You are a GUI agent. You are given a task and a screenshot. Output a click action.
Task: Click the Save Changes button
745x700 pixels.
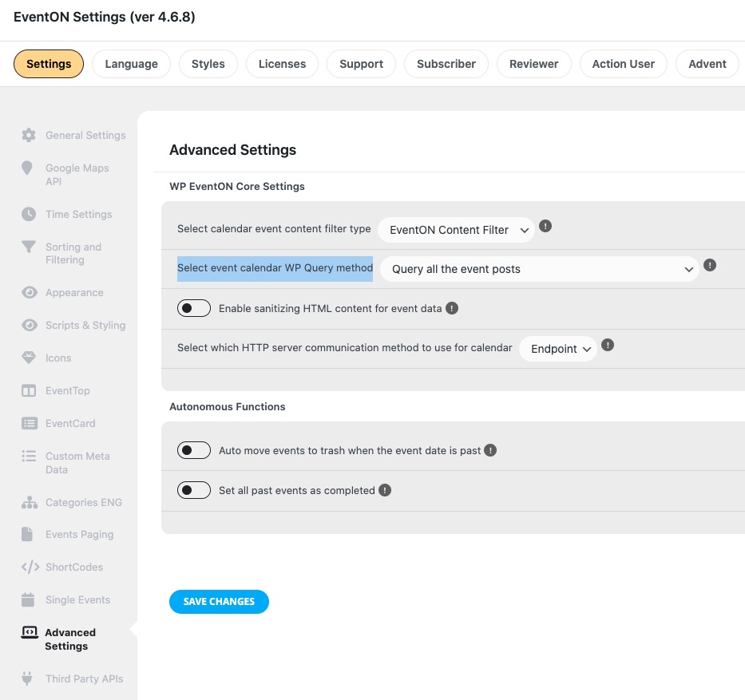pyautogui.click(x=219, y=602)
